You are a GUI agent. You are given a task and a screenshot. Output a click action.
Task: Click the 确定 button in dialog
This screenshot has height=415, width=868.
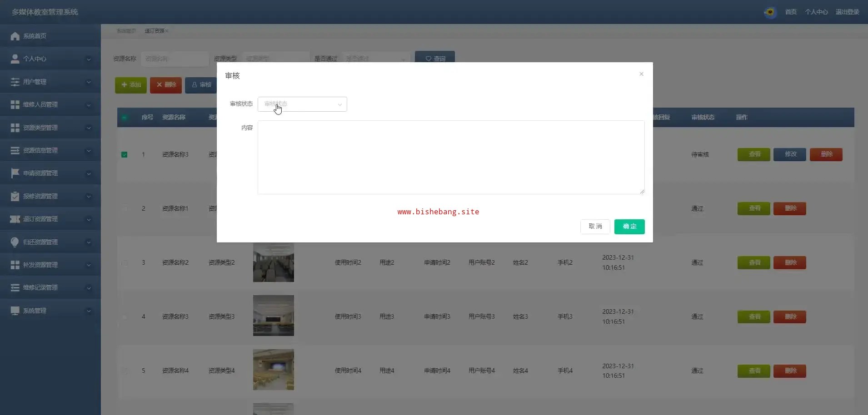(629, 227)
